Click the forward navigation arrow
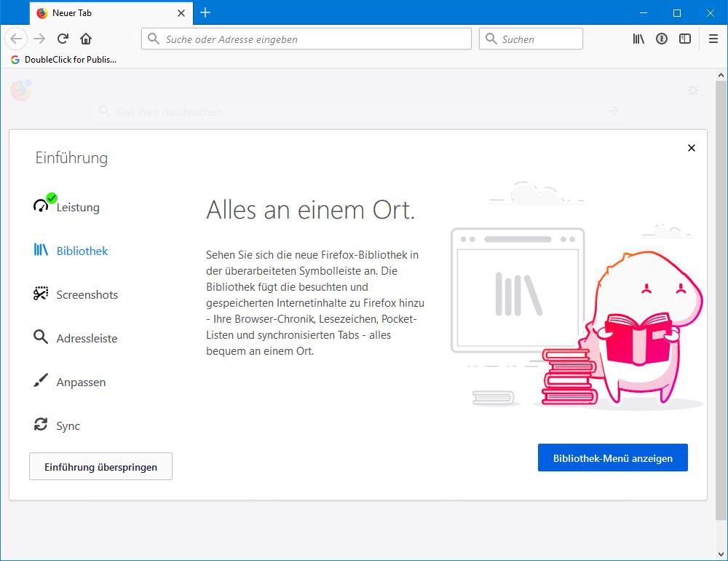 39,39
